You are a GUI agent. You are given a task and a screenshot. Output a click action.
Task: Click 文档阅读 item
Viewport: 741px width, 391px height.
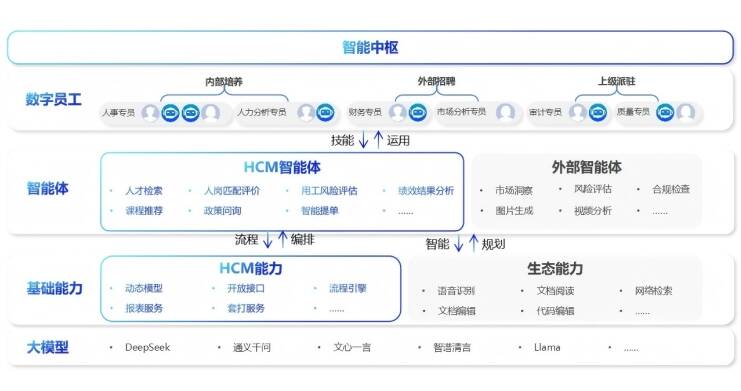tap(555, 290)
